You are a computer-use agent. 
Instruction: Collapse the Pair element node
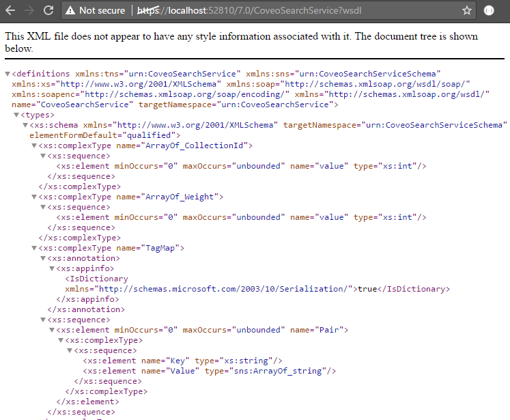coord(52,331)
